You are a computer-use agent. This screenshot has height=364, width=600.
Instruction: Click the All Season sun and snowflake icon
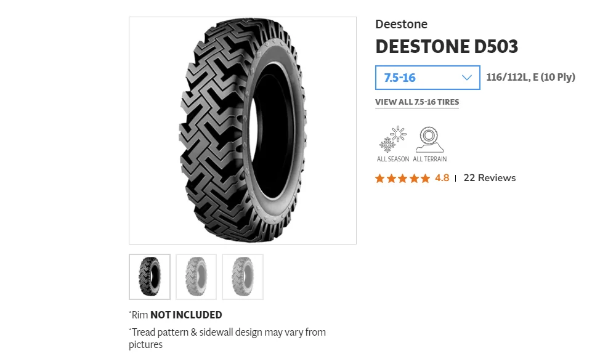click(393, 140)
